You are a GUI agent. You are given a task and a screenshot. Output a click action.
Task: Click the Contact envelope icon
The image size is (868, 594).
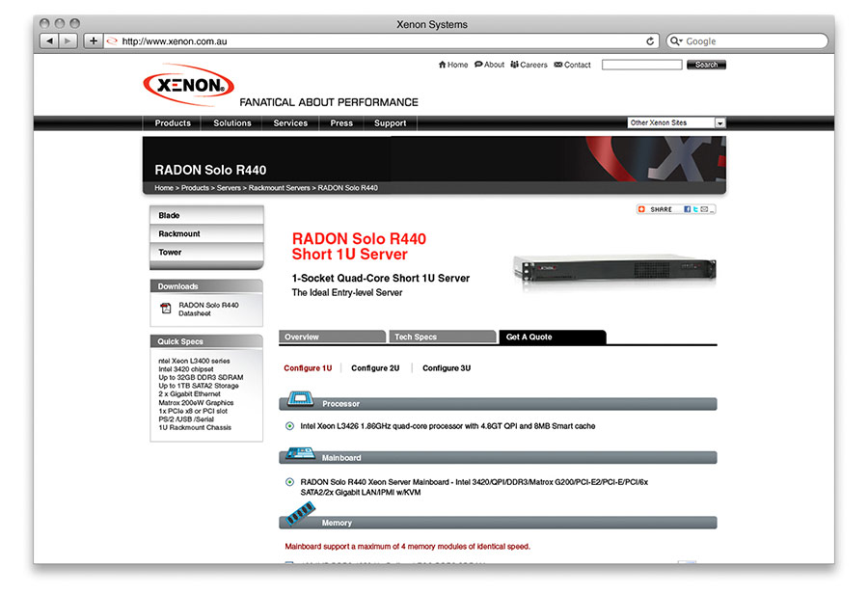pyautogui.click(x=558, y=66)
